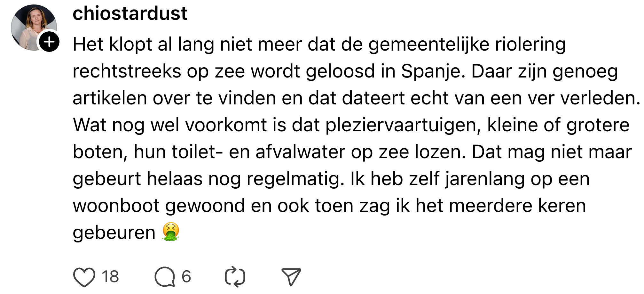Open replies with the speech bubble icon
The height and width of the screenshot is (294, 644).
point(165,277)
